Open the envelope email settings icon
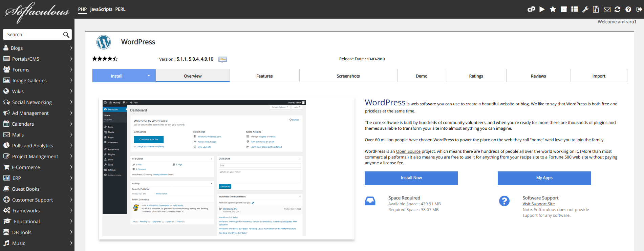 coord(607,9)
